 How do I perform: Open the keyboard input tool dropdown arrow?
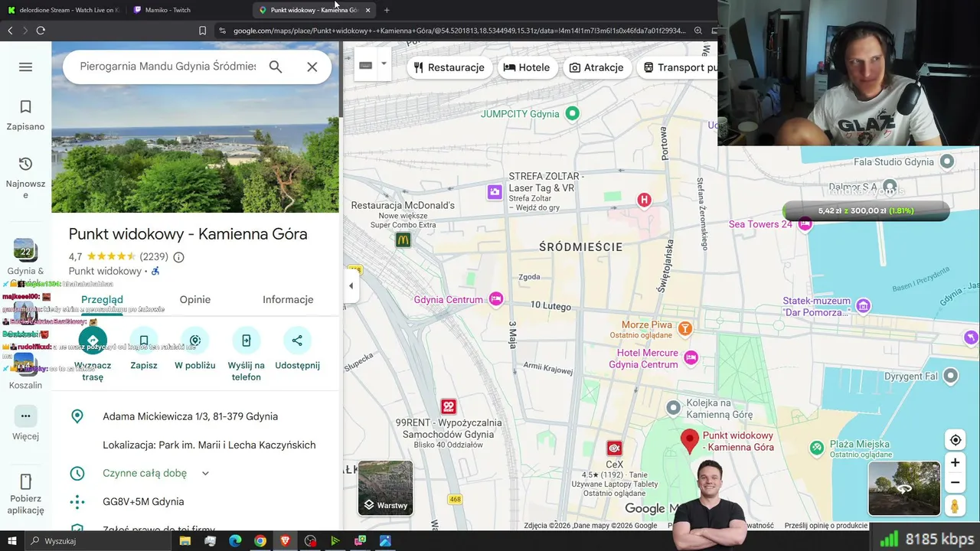coord(384,65)
